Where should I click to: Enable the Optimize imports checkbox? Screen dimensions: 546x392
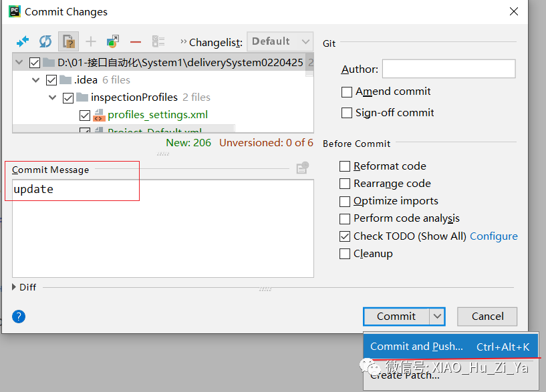pyautogui.click(x=345, y=202)
